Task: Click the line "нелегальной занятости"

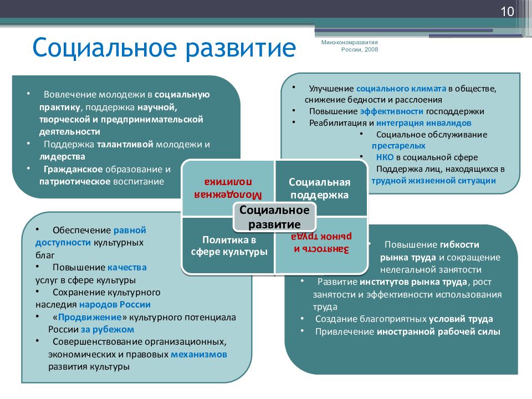Action: point(431,269)
